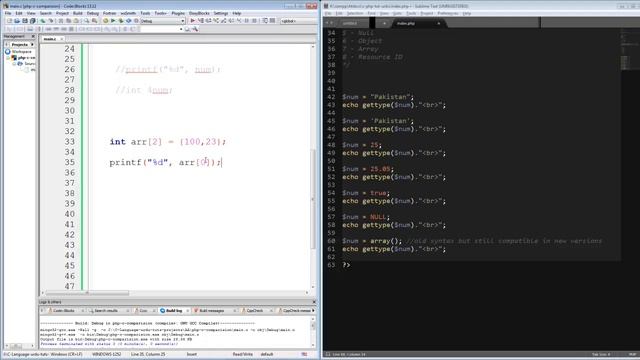Image resolution: width=640 pixels, height=360 pixels.
Task: Click Save icon in Code::Blocks toolbar
Action: (25, 21)
